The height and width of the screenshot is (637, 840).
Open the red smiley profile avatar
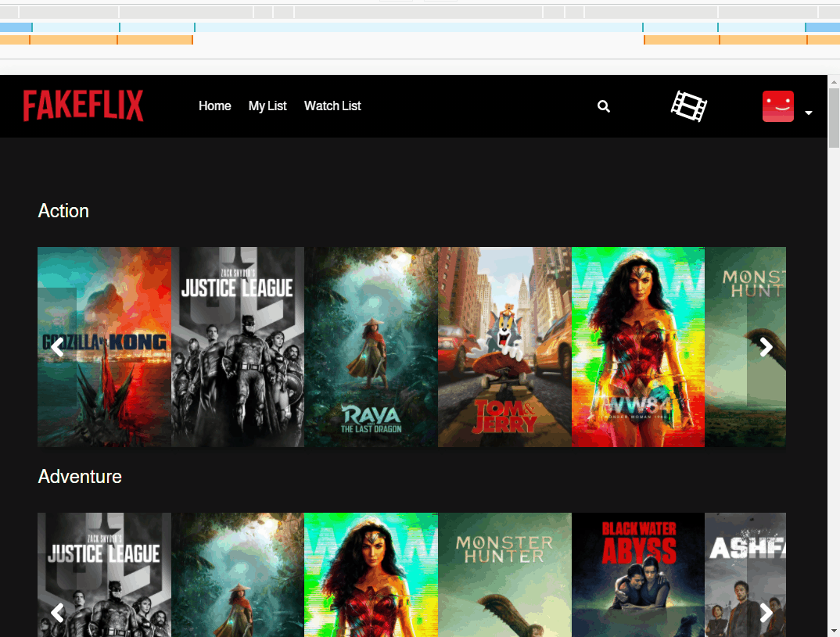[778, 106]
